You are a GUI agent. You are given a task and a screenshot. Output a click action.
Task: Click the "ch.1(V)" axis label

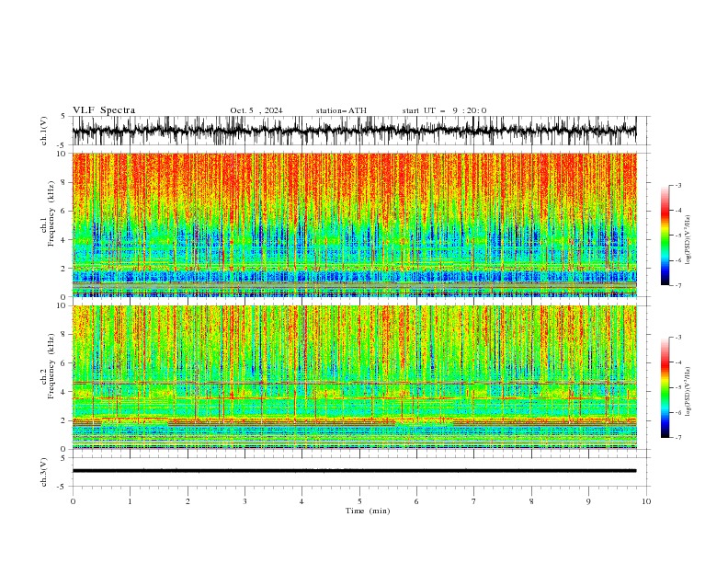click(44, 131)
